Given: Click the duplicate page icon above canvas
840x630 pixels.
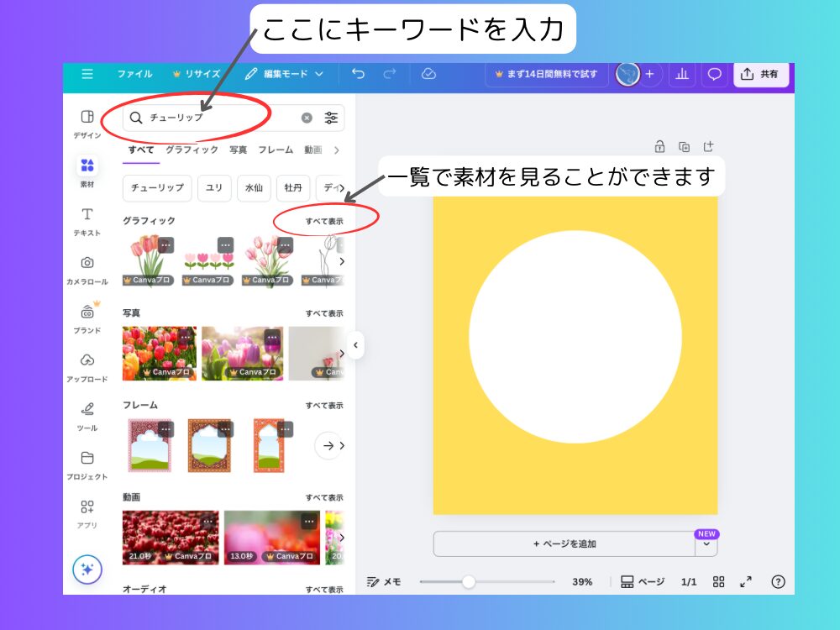Looking at the screenshot, I should [684, 146].
